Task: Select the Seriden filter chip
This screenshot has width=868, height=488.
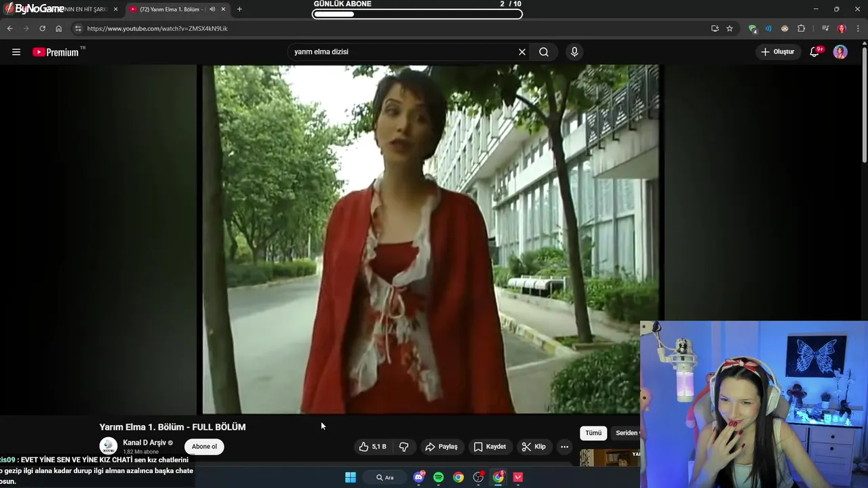Action: [626, 433]
